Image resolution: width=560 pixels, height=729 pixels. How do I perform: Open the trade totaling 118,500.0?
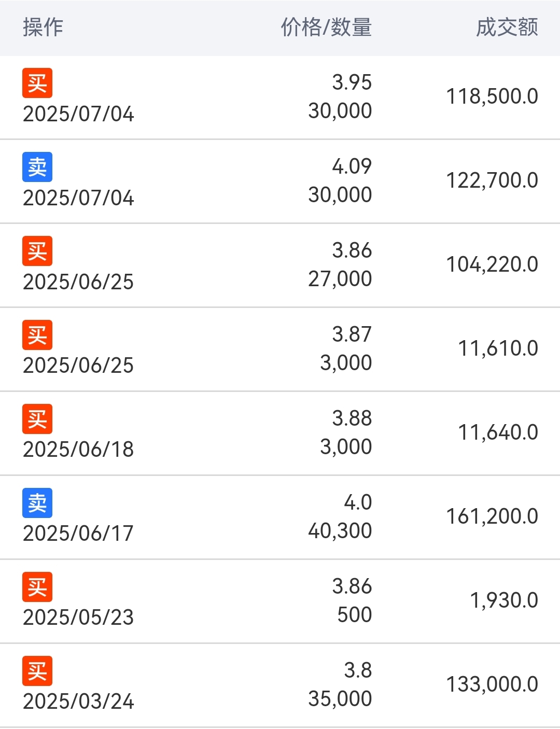click(280, 97)
